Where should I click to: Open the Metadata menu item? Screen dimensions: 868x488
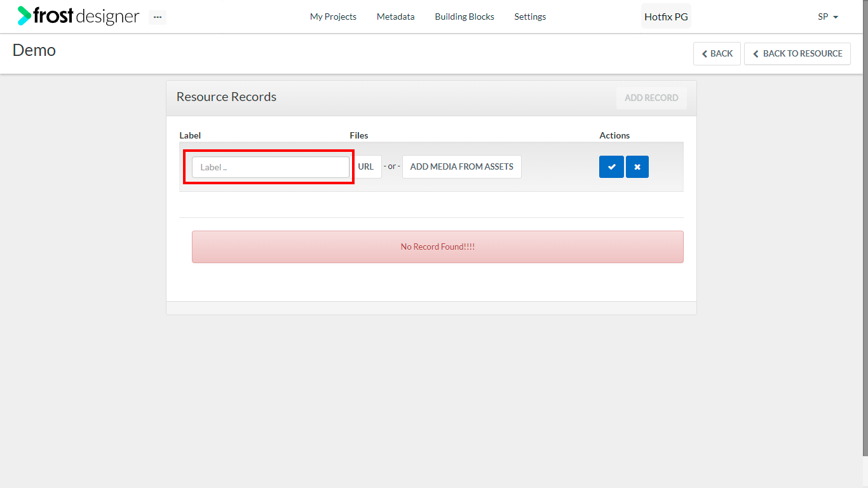point(395,17)
